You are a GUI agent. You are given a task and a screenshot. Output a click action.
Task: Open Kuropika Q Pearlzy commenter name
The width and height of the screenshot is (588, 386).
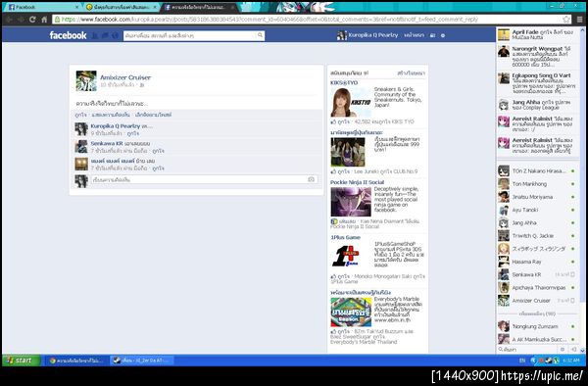click(115, 126)
